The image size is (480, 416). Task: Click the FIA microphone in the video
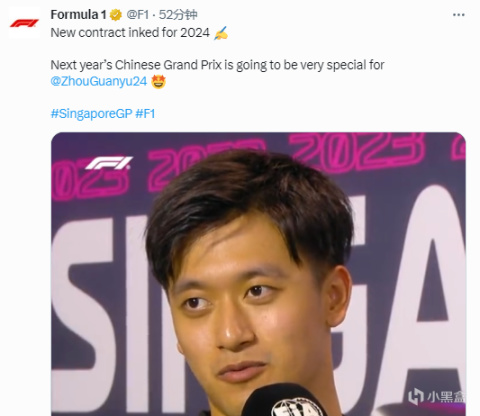click(x=287, y=402)
